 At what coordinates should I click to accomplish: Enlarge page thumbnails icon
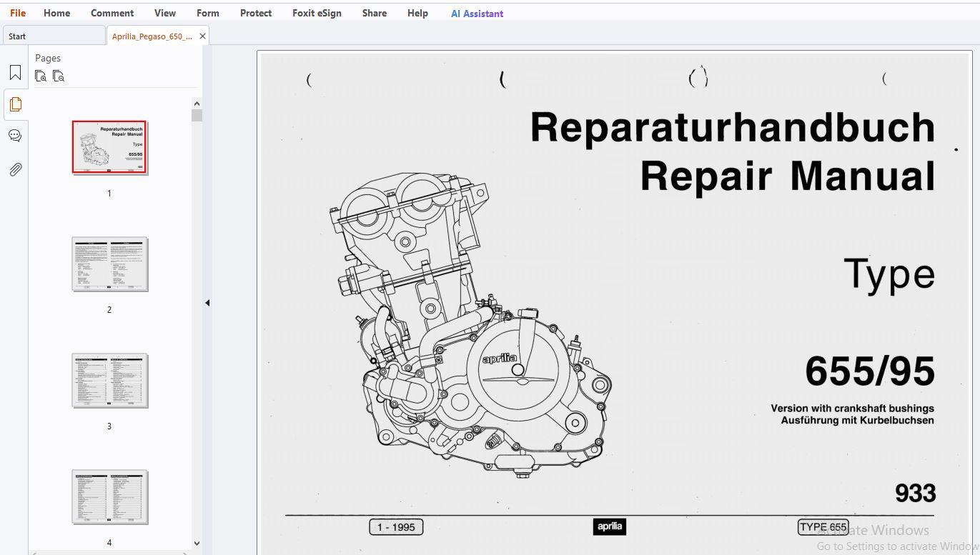[41, 76]
